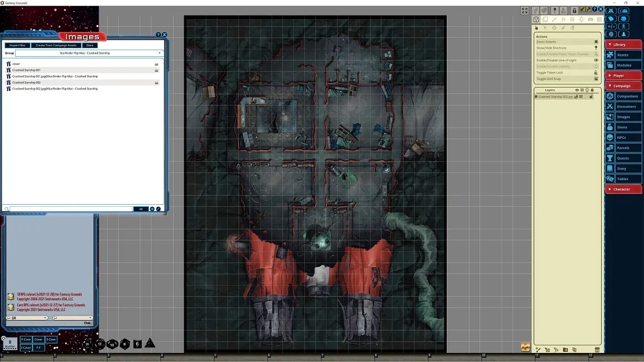Select the crosshair target tool

[554, 28]
